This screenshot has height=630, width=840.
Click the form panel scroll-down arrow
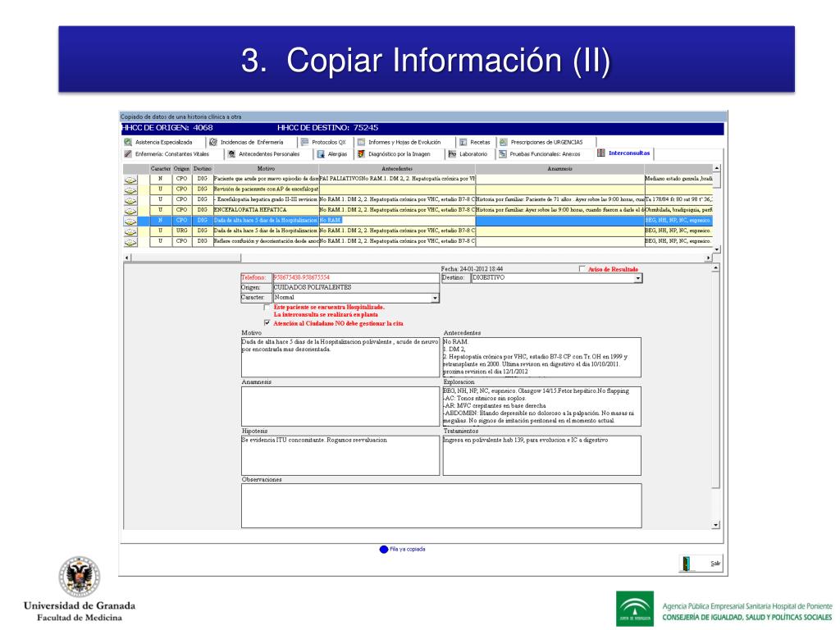pos(715,525)
